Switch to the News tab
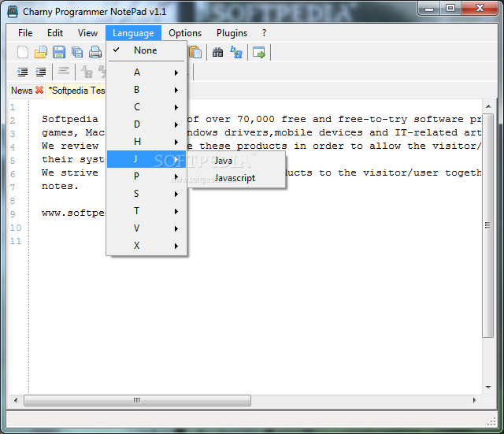504x434 pixels. [21, 91]
